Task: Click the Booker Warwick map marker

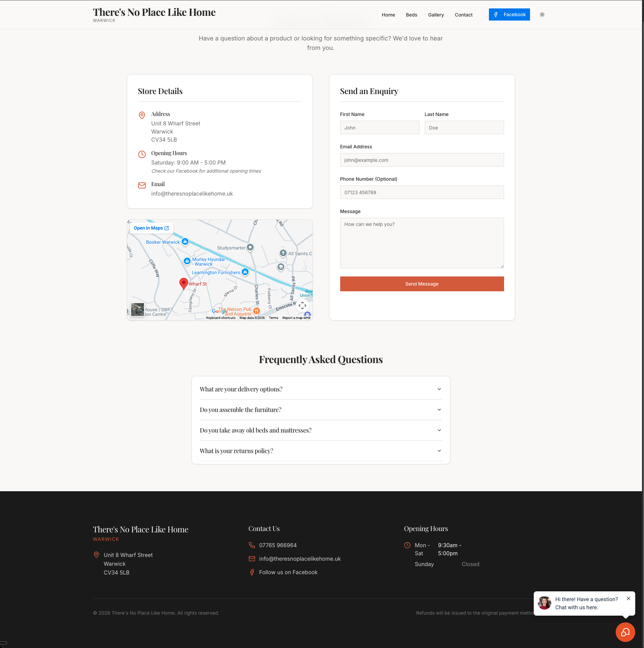Action: pos(185,241)
